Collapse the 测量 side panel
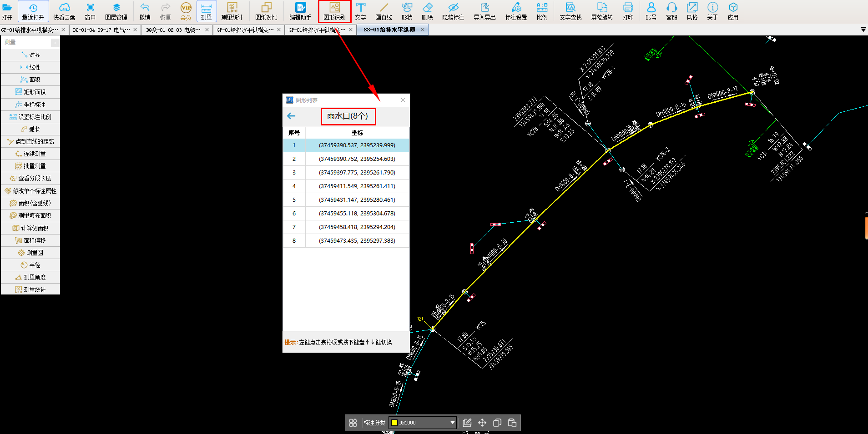The width and height of the screenshot is (868, 434). (x=55, y=43)
